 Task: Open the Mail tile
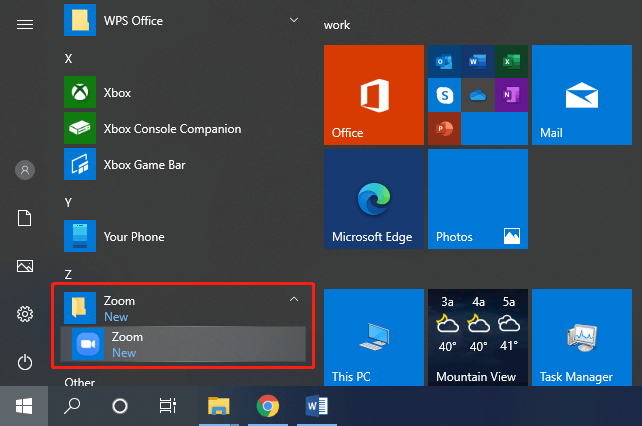coord(582,95)
